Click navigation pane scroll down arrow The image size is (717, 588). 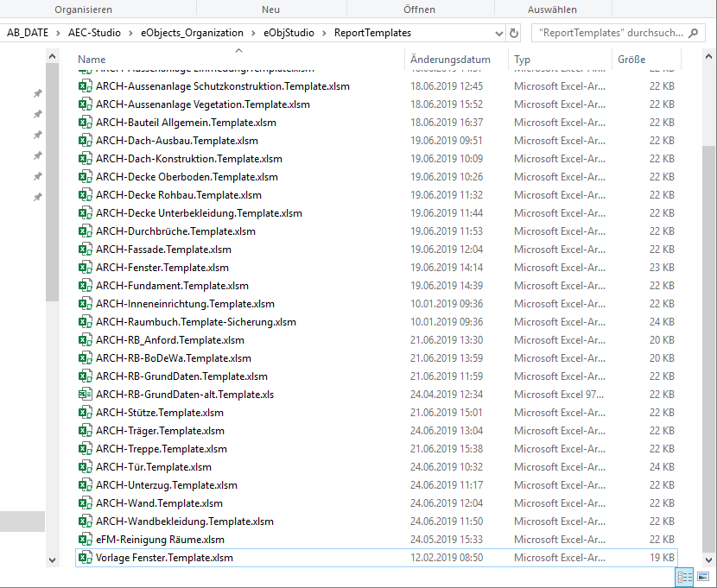click(52, 560)
